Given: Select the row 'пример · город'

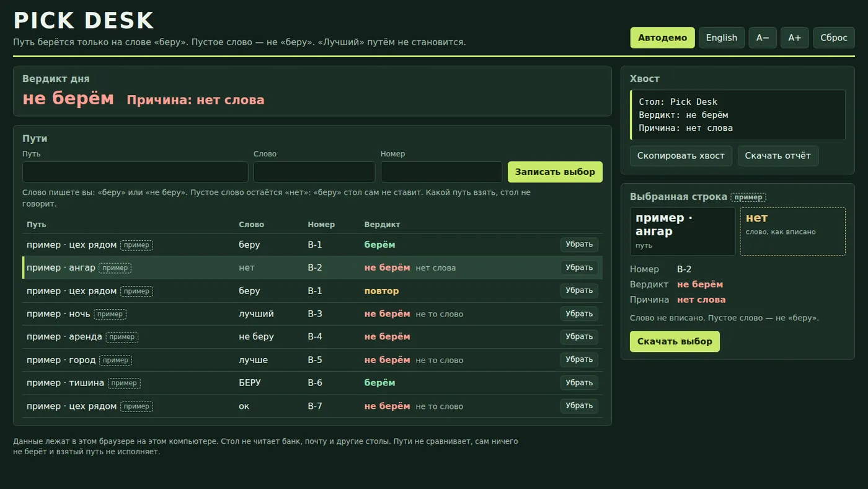Looking at the screenshot, I should pos(312,360).
